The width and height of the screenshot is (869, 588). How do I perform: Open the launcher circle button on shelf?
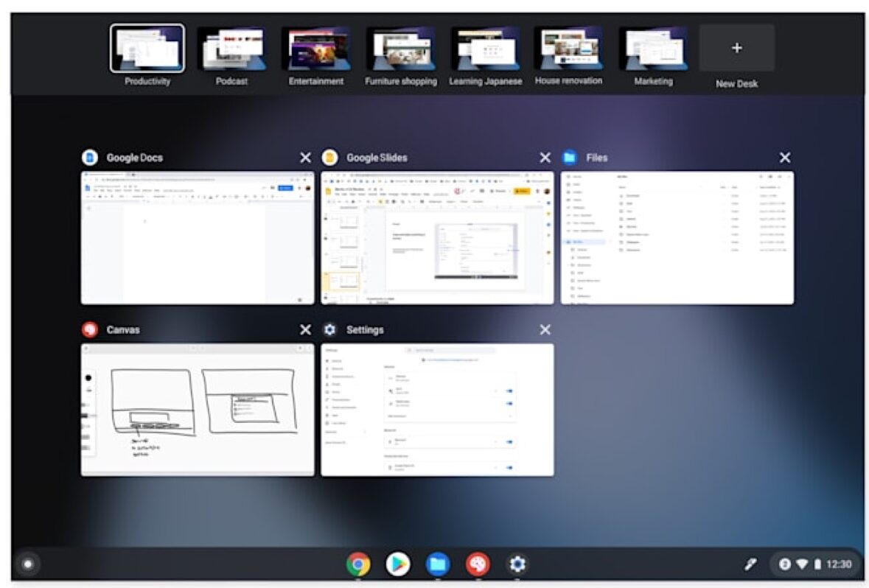28,564
